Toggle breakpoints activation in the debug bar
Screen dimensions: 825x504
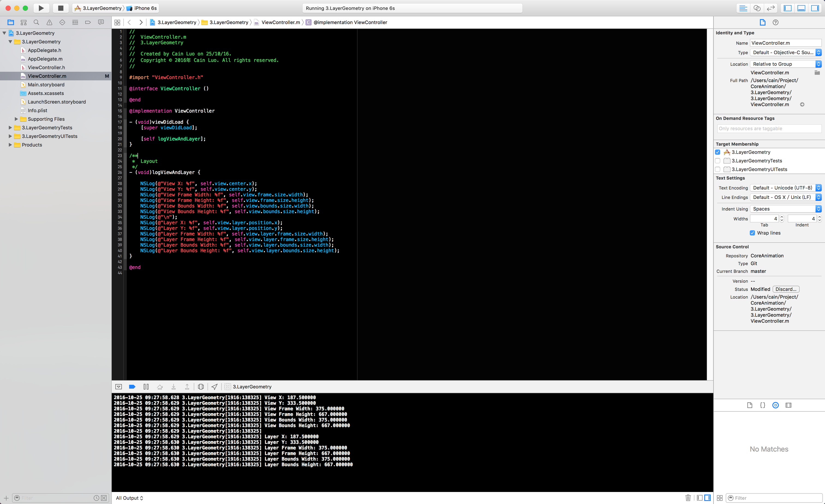coord(132,387)
